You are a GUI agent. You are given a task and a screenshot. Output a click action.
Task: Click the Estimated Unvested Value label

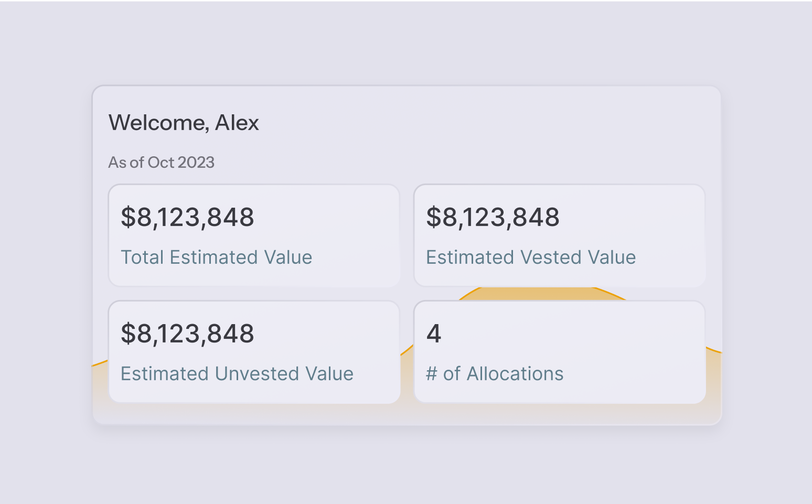(x=237, y=374)
